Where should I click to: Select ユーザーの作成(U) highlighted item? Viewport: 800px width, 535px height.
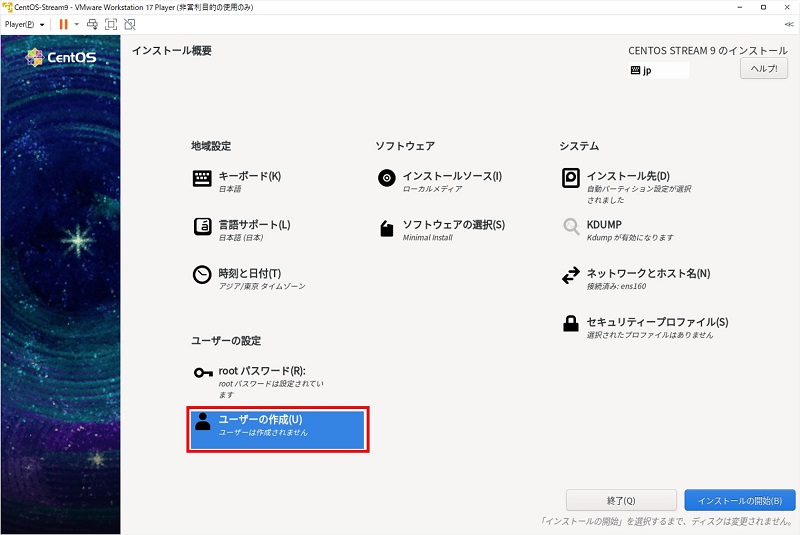tap(278, 429)
